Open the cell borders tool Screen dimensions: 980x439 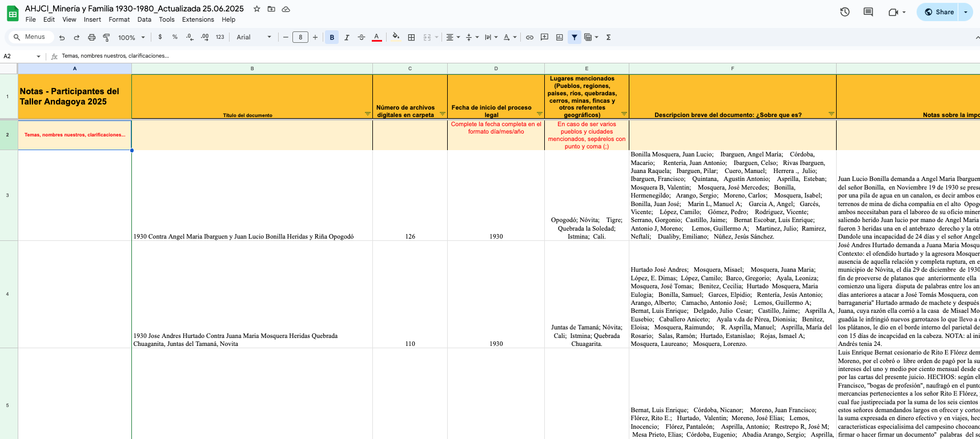[x=411, y=38]
